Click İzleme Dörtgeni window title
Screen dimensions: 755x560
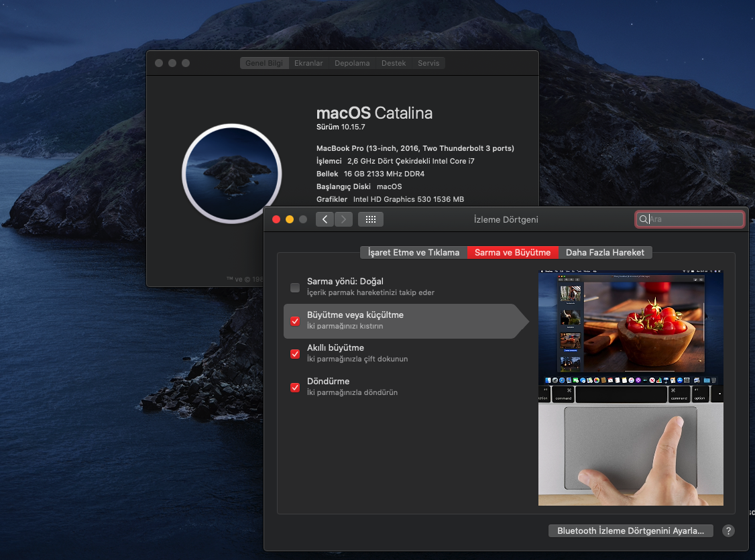[506, 219]
